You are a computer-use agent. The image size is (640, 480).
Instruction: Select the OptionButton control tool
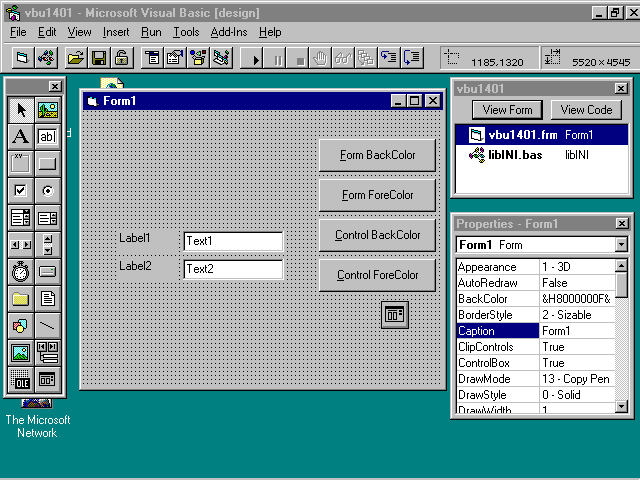(x=48, y=191)
